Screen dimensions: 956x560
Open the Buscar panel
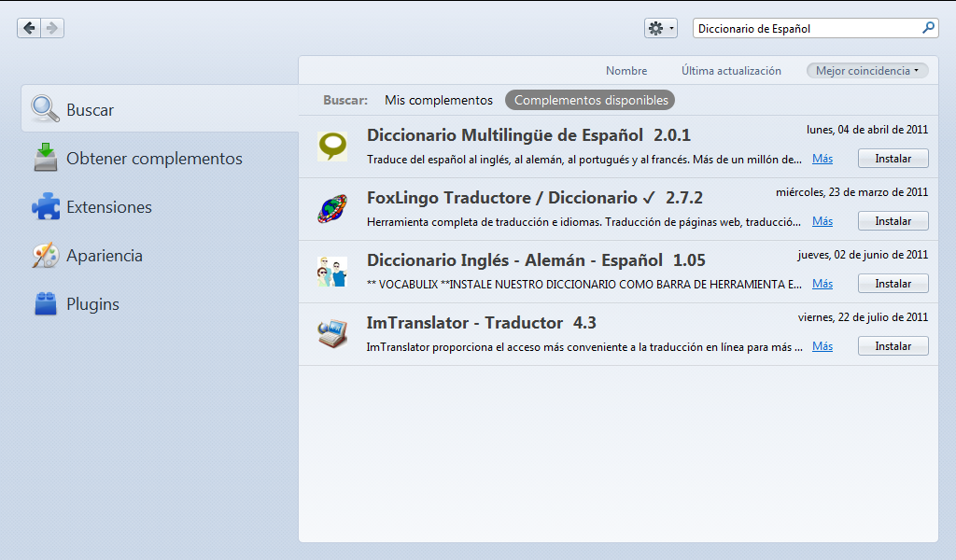click(160, 109)
